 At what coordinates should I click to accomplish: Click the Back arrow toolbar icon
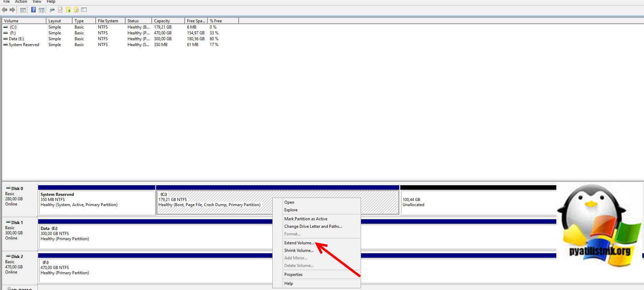tap(4, 10)
